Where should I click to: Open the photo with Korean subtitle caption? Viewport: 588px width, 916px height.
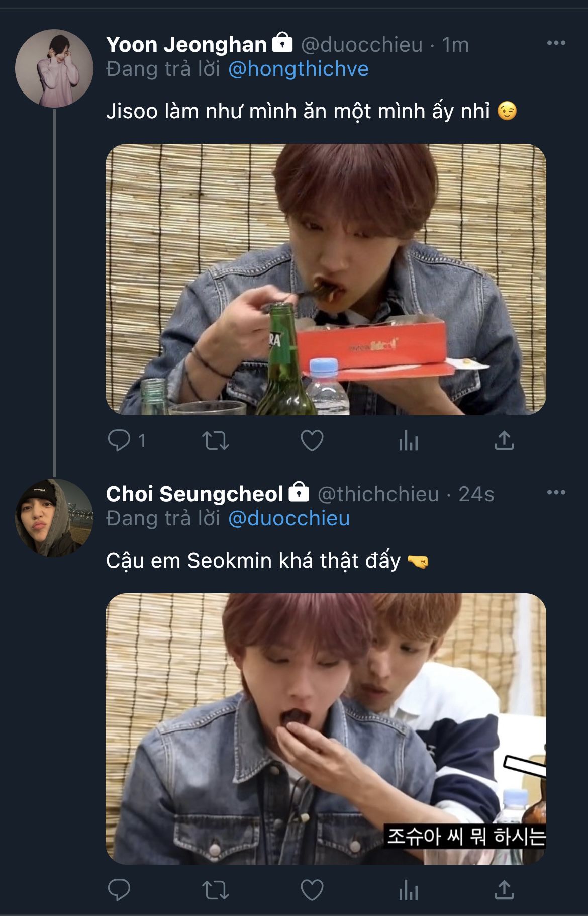326,728
